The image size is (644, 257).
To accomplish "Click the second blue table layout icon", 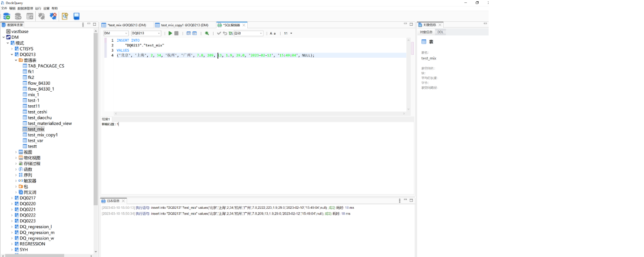I will tap(195, 34).
